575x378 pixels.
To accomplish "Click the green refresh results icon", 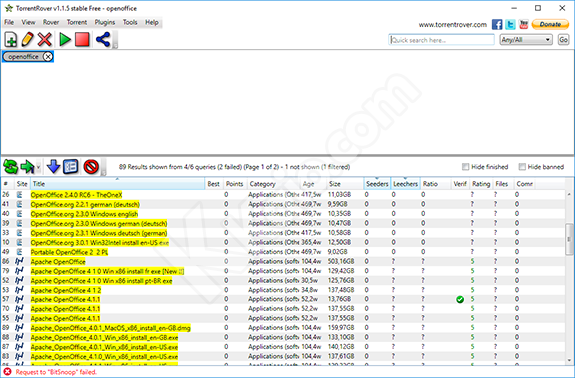I will 10,167.
